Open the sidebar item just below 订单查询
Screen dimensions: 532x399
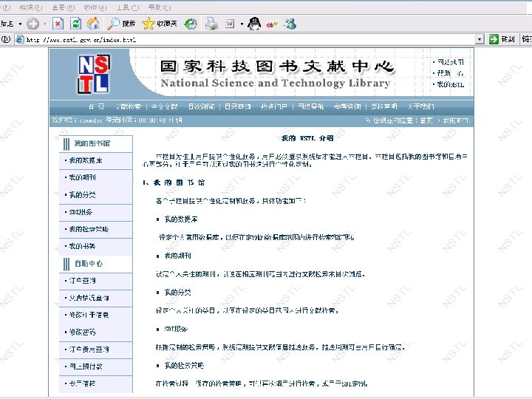click(x=89, y=298)
